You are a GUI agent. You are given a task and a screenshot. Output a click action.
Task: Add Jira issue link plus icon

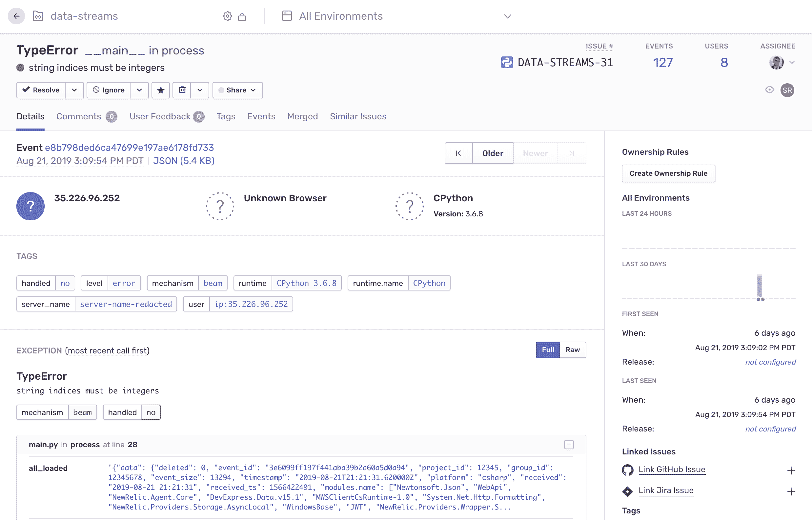(791, 491)
